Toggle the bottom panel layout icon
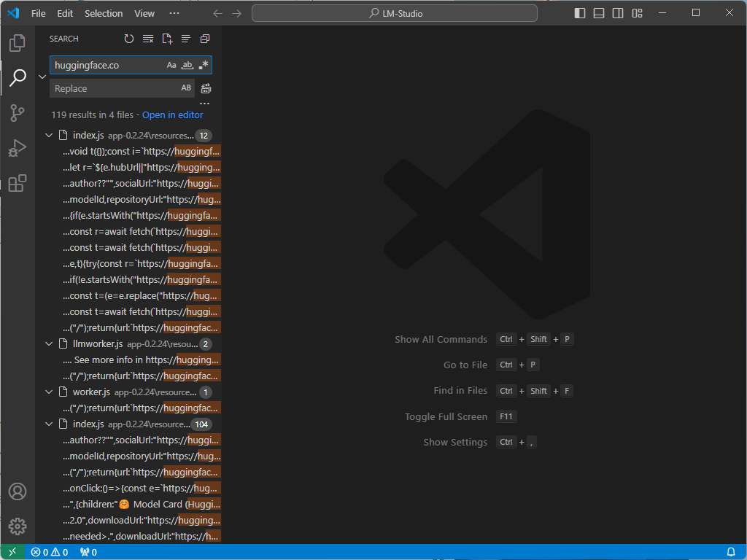Image resolution: width=747 pixels, height=560 pixels. coord(599,13)
